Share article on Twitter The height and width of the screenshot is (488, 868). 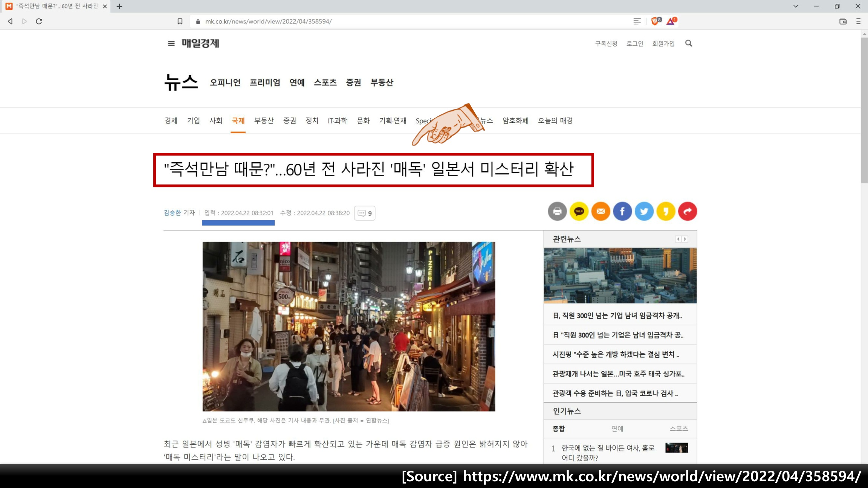pyautogui.click(x=644, y=211)
